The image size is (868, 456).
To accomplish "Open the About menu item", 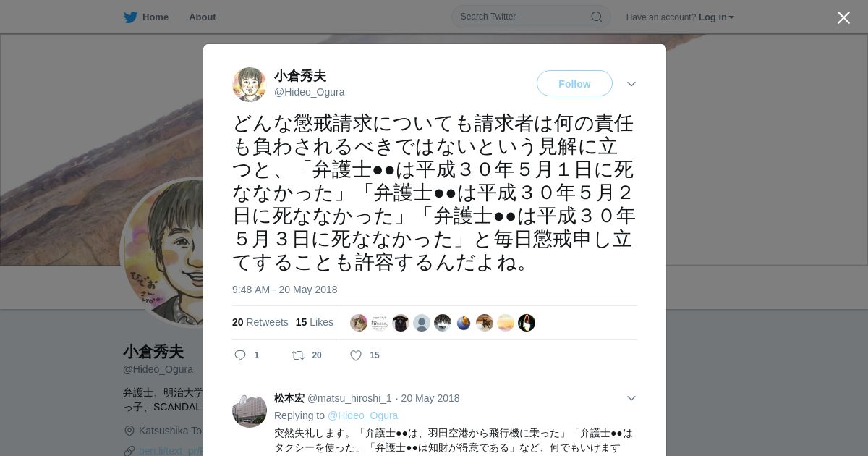I will point(203,17).
